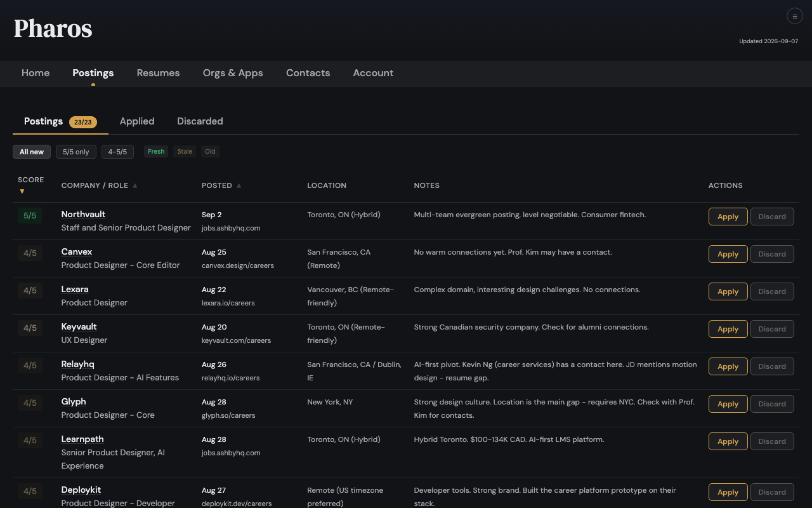Discard the Relayhq posting
Viewport: 812px width, 508px height.
click(772, 366)
